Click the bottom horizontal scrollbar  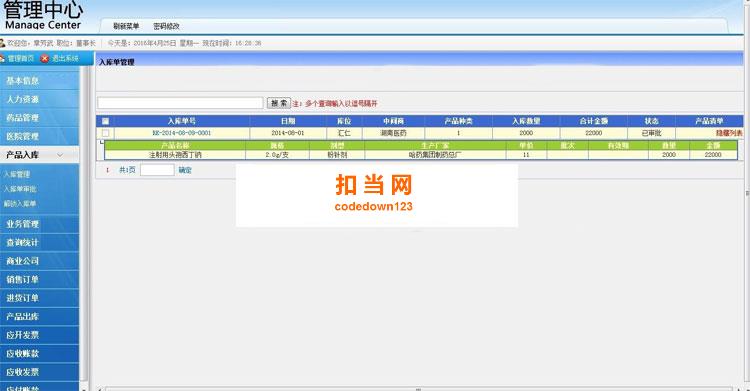(x=419, y=389)
